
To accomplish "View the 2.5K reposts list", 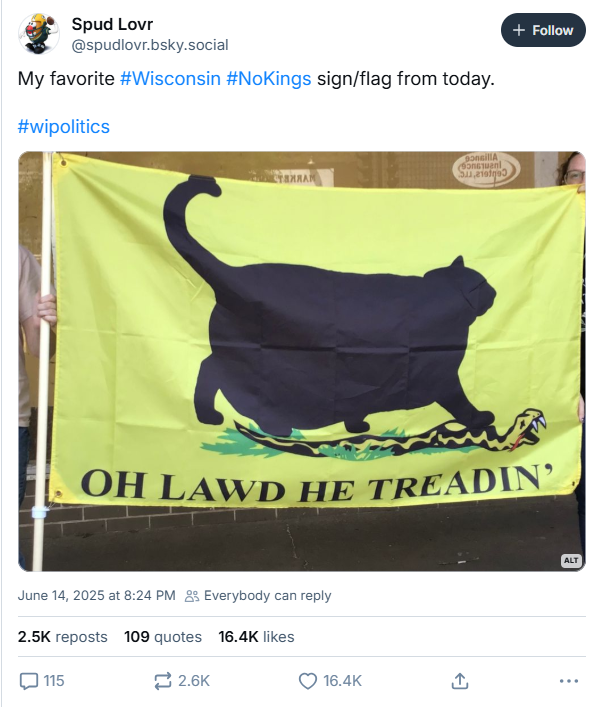I will click(63, 637).
